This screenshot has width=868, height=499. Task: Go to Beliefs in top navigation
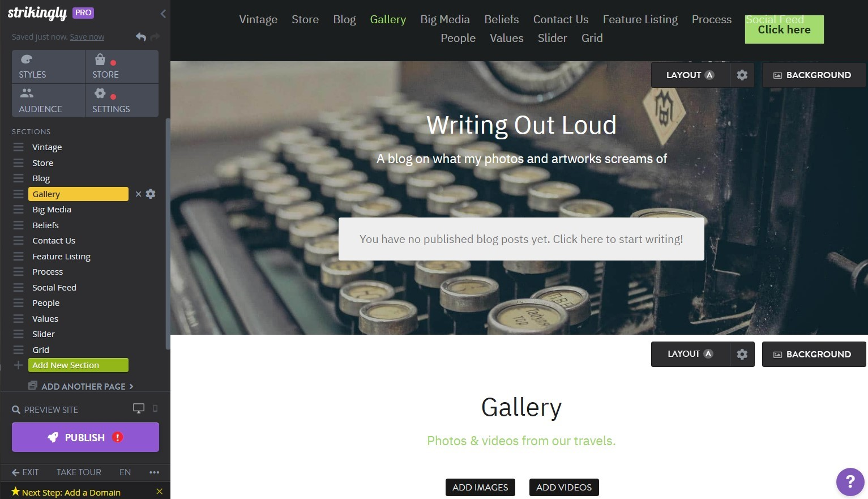[501, 19]
